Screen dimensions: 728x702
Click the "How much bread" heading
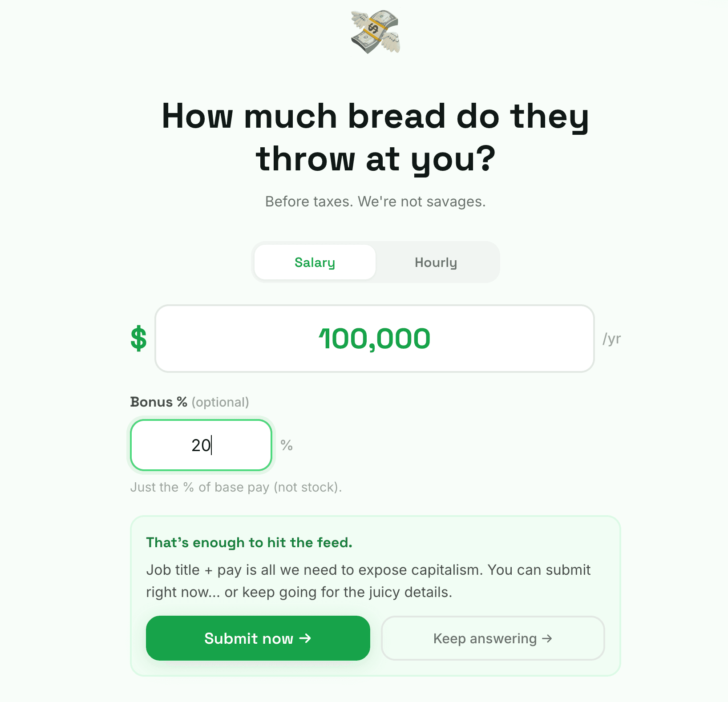[375, 116]
